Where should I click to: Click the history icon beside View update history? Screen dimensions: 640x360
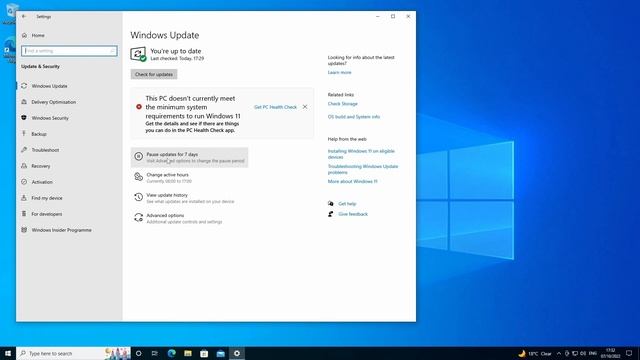click(x=138, y=197)
